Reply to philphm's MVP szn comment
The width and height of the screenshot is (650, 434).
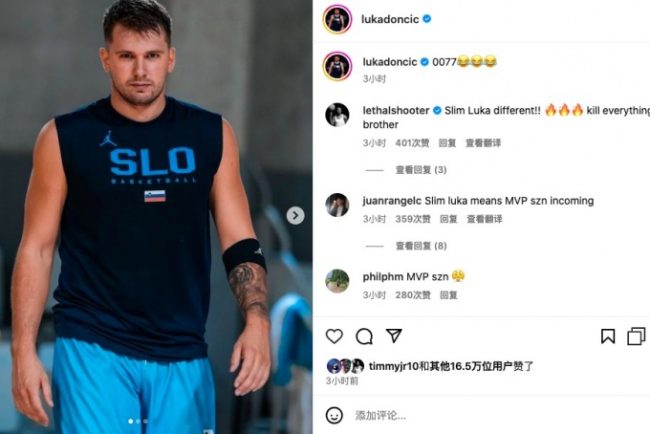click(x=448, y=295)
